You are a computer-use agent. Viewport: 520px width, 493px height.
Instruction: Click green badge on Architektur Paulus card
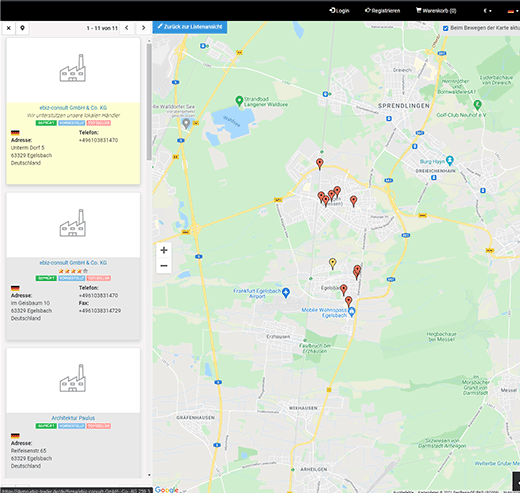(46, 426)
